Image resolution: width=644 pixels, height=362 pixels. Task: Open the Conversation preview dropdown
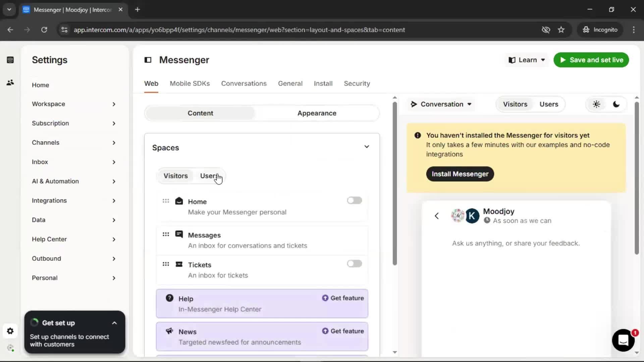pos(441,104)
